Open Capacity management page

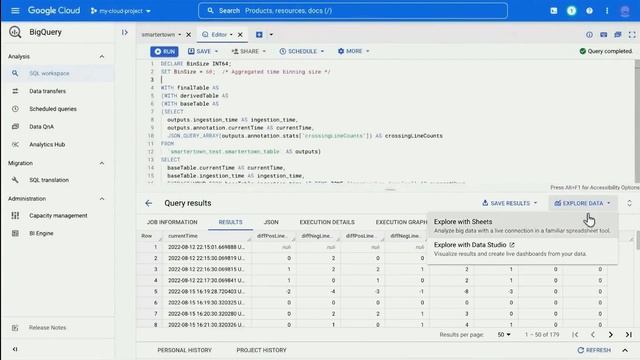pos(57,216)
